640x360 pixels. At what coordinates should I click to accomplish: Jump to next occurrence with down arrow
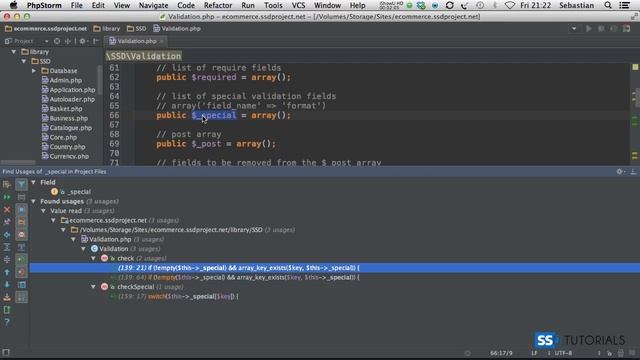[7, 284]
